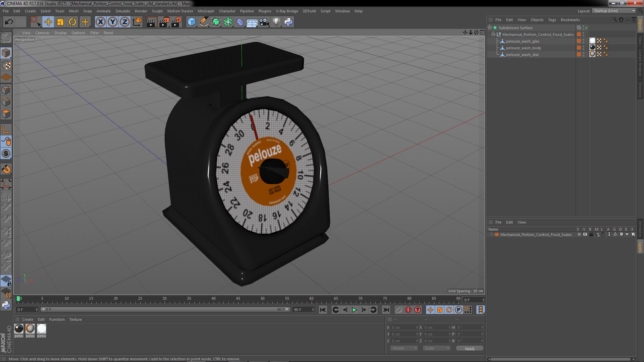Toggle Z axis lock
The width and height of the screenshot is (644, 362).
(x=125, y=22)
